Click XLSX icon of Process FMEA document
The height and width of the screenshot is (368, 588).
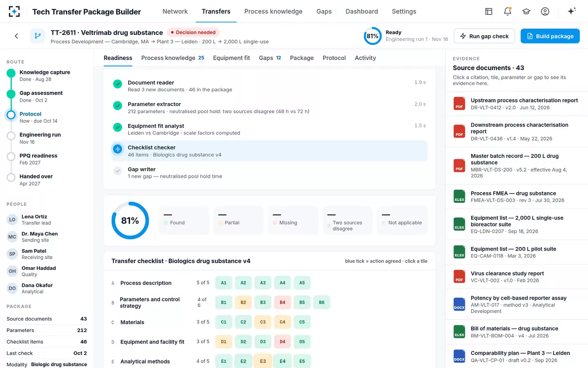[459, 196]
